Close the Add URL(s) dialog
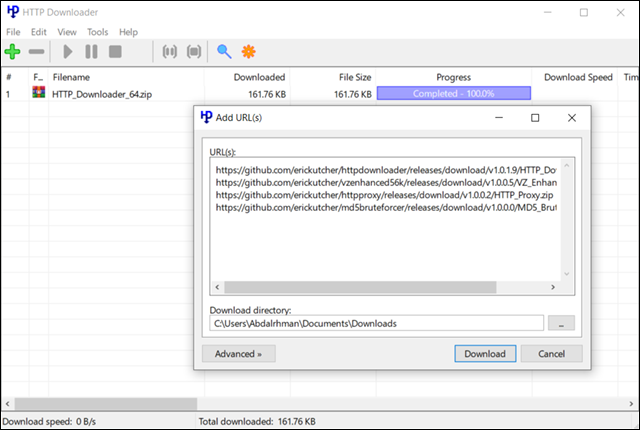The image size is (640, 430). [x=572, y=118]
